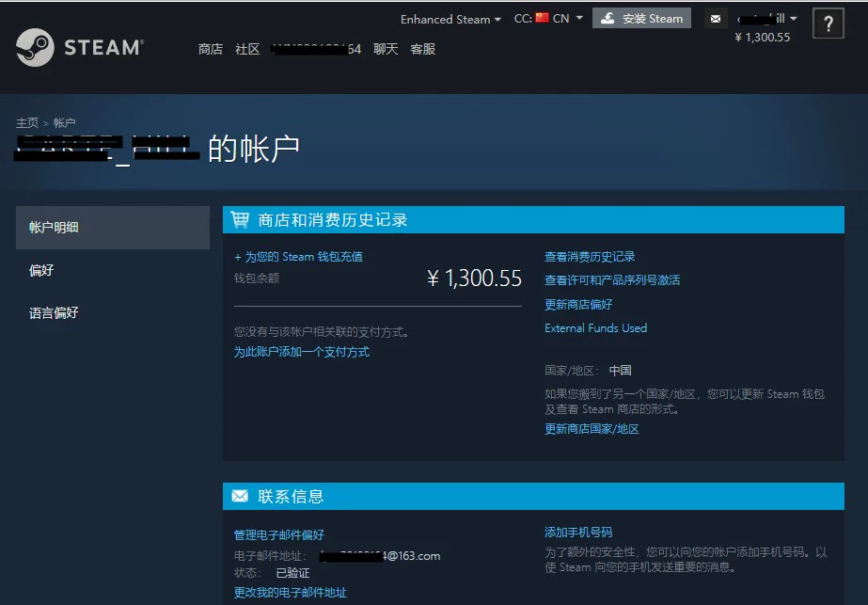
Task: Go to 聊天 in the navigation
Action: point(386,49)
